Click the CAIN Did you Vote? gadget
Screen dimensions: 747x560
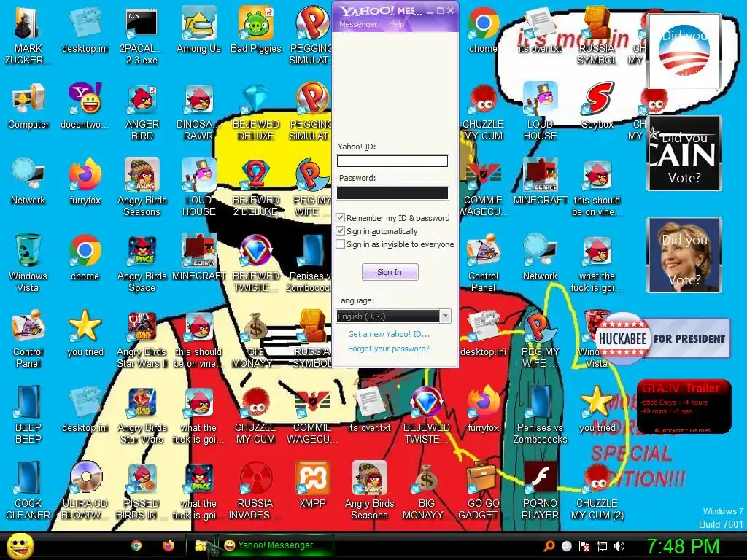tap(684, 153)
